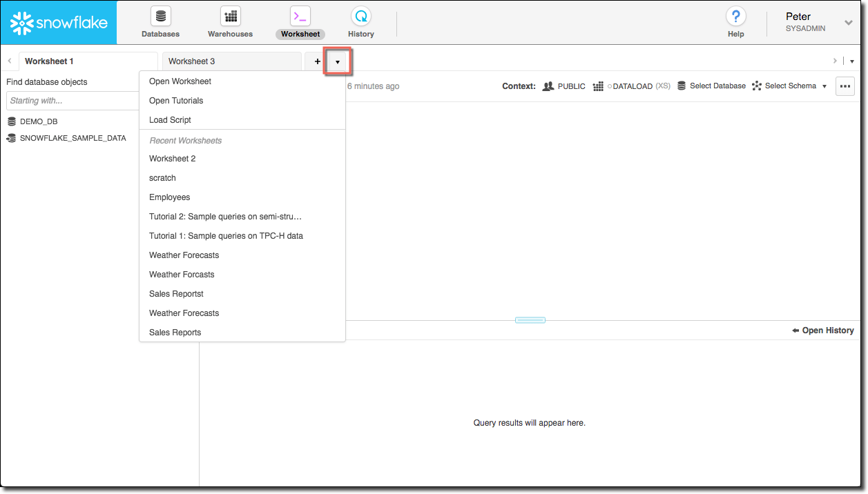Click the DATALOAD warehouse in context
Screen dimensions: 868x494
[633, 86]
